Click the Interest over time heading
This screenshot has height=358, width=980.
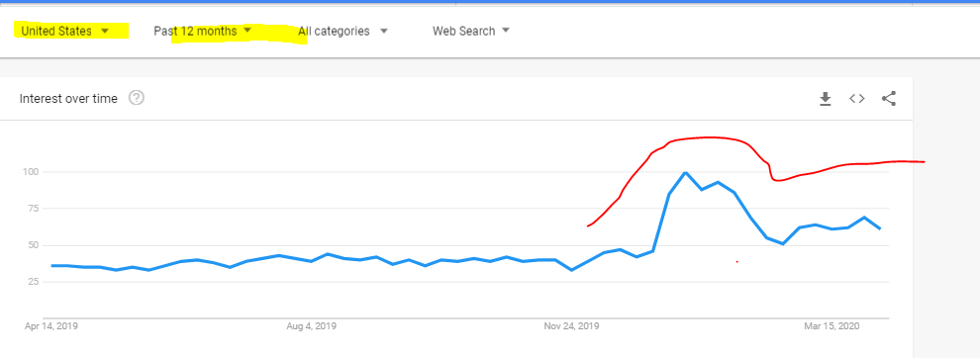68,99
